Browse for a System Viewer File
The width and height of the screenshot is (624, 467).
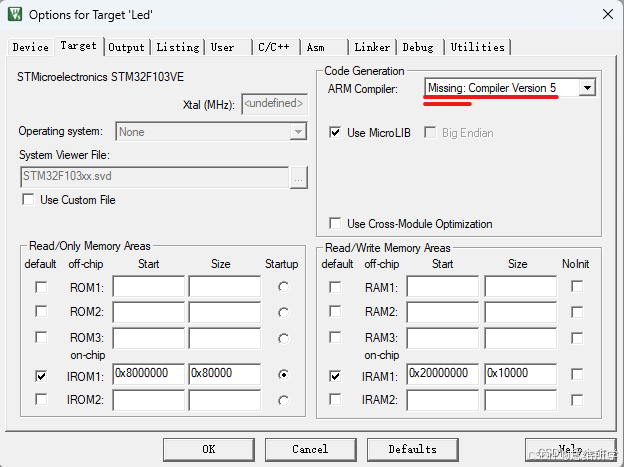(x=298, y=177)
